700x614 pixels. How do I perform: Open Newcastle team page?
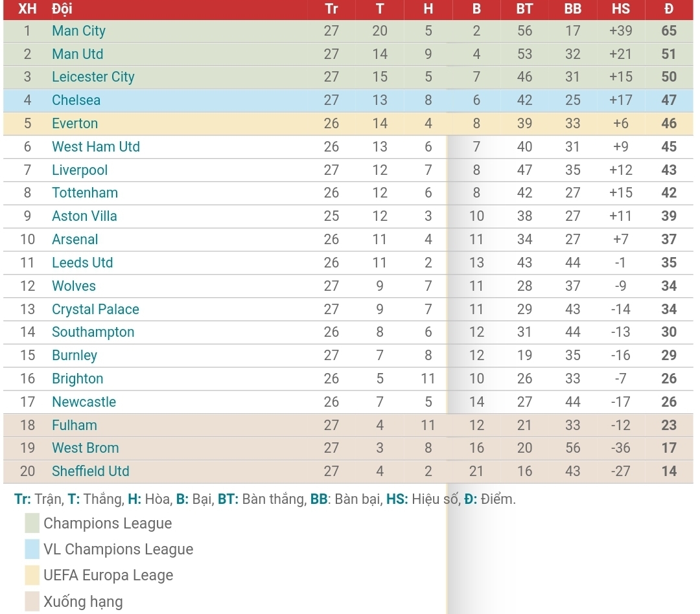pyautogui.click(x=84, y=402)
